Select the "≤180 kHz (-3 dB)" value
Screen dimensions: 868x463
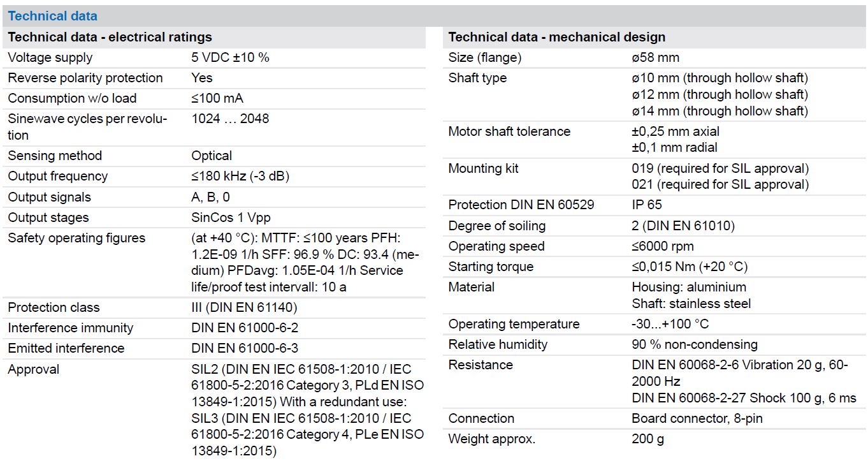pos(240,176)
